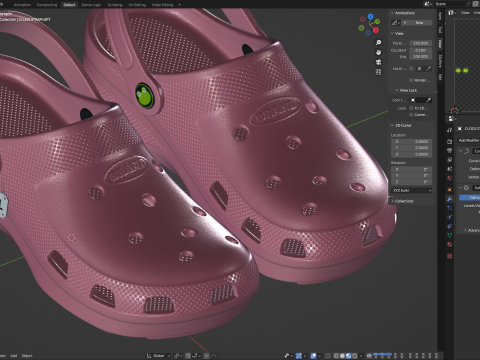Open the Scene properties tab icon
This screenshot has width=480, height=360.
pyautogui.click(x=449, y=169)
